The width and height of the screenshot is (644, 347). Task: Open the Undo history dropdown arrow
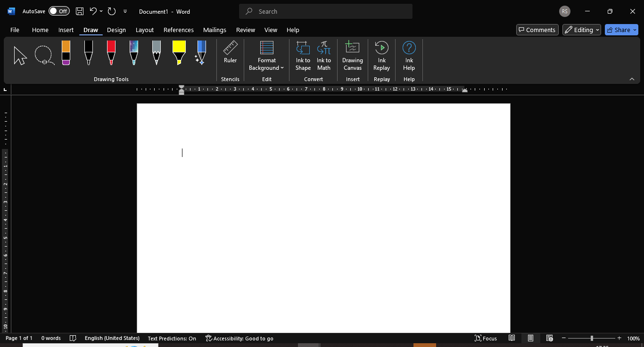point(101,11)
